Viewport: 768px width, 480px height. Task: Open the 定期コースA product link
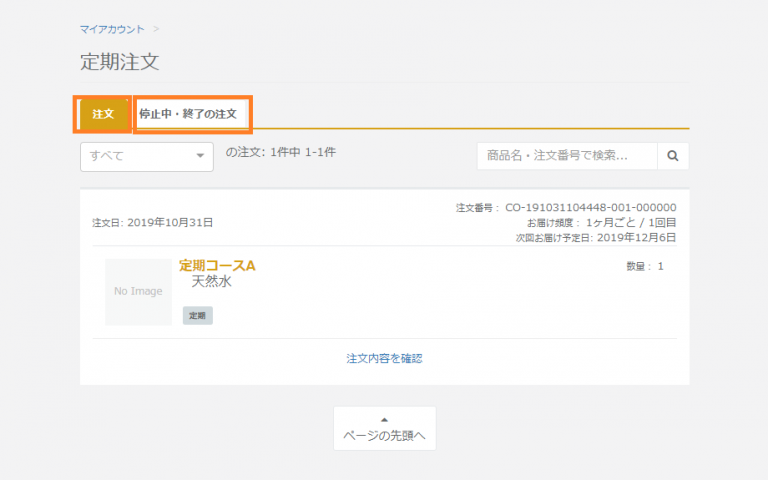[217, 265]
